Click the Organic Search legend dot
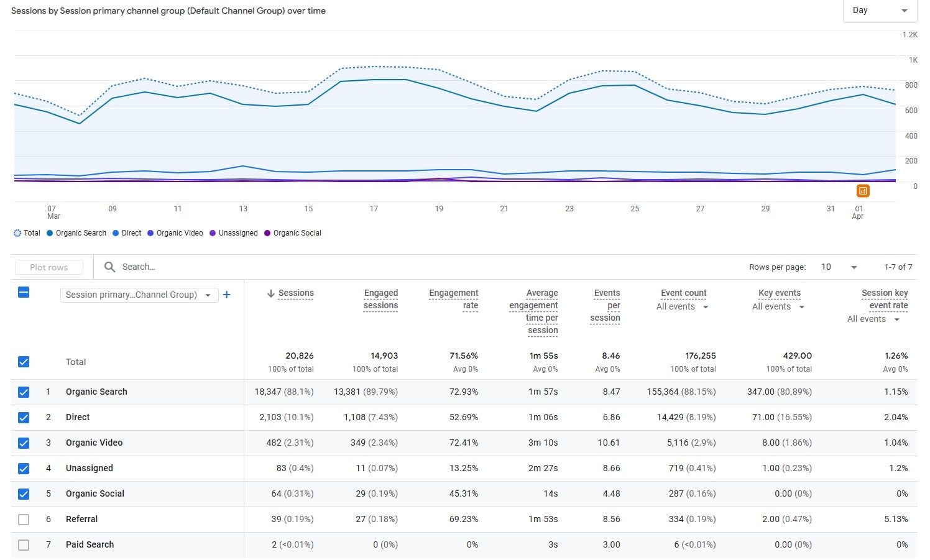 click(50, 233)
